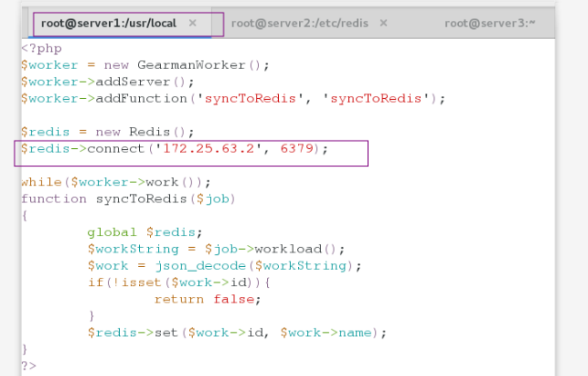
Task: Click the '$redis->set($work->id, $work->name);' line
Action: click(x=236, y=332)
